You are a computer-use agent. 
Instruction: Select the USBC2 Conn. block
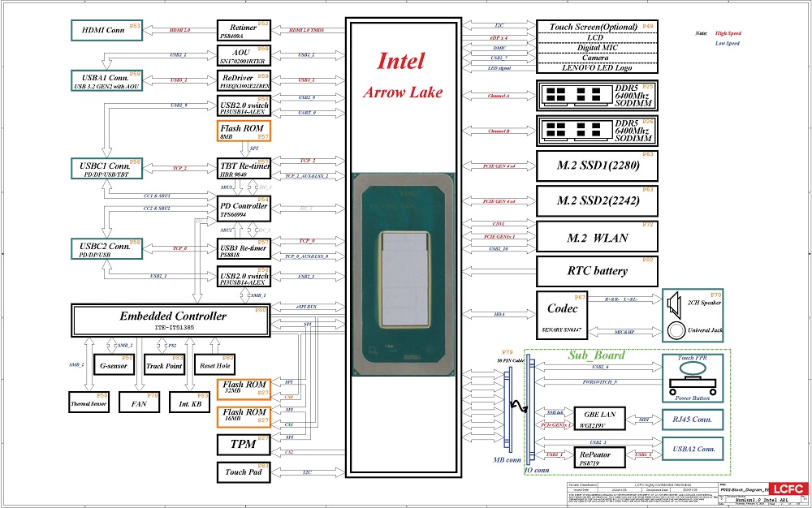pyautogui.click(x=106, y=249)
